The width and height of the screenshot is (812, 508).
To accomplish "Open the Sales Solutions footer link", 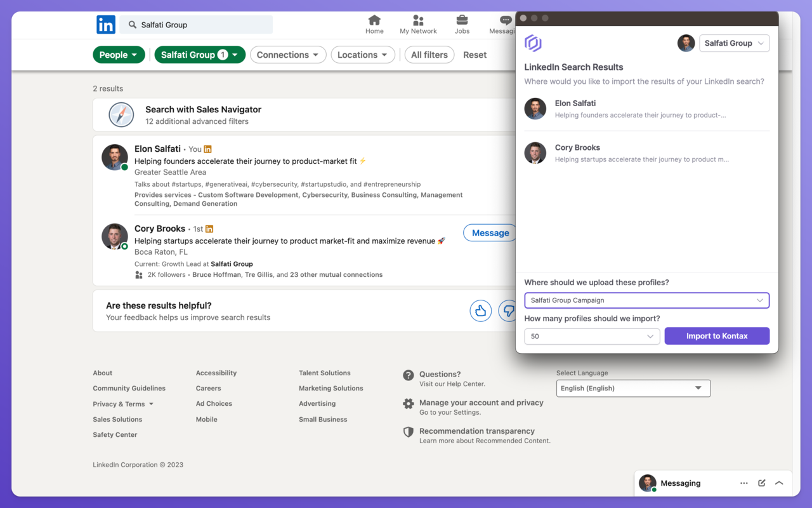I will (117, 419).
